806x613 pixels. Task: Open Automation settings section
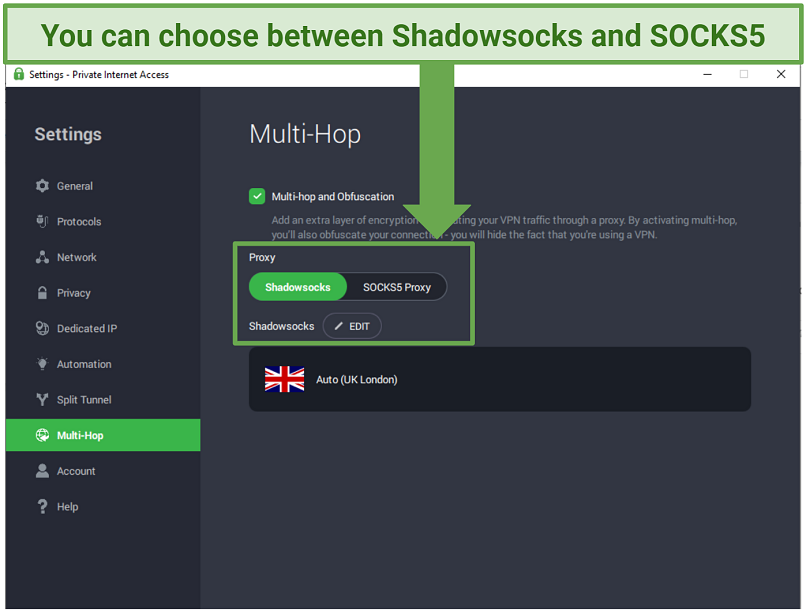tap(103, 364)
